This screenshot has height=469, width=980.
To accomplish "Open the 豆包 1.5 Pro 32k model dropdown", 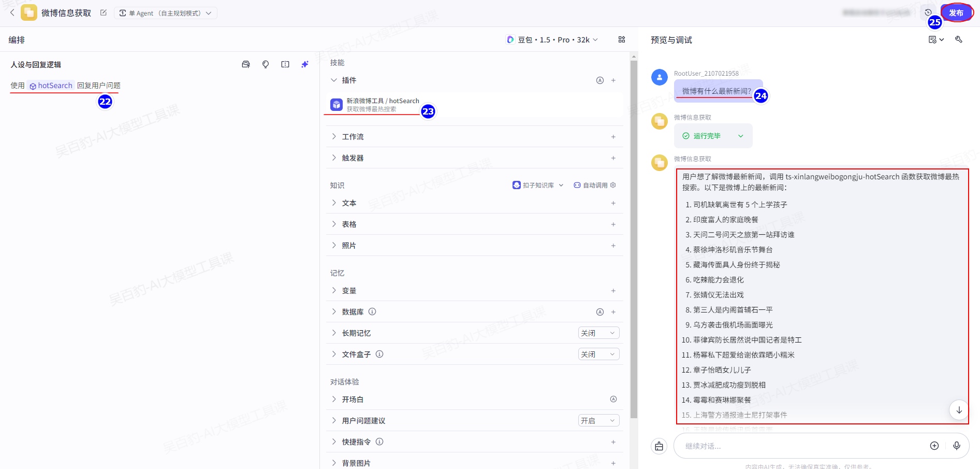I will click(x=552, y=40).
